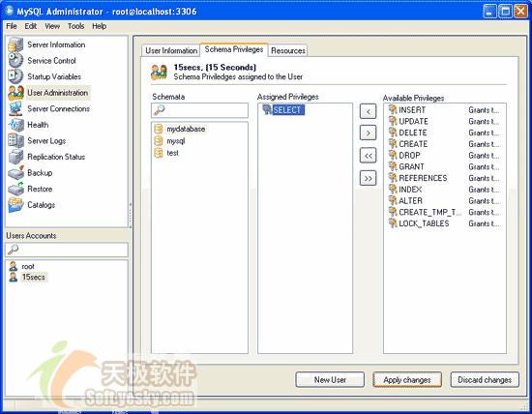Click the Schemata search input field
532x414 pixels.
coord(199,110)
